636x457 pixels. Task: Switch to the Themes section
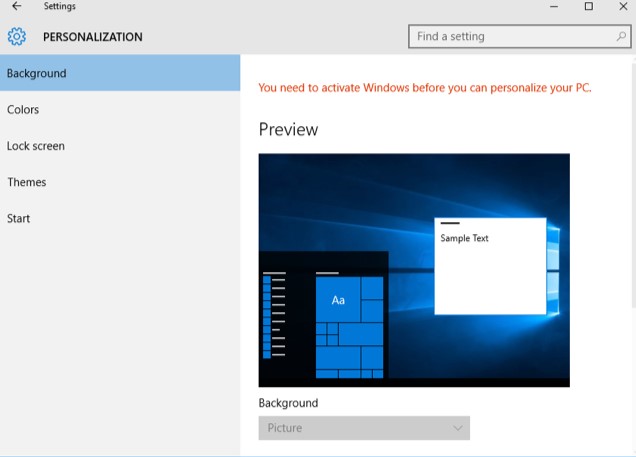click(x=120, y=182)
